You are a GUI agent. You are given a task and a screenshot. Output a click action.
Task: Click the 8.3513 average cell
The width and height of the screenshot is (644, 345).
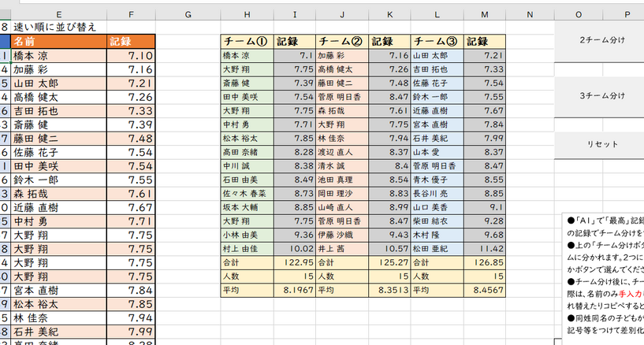388,291
